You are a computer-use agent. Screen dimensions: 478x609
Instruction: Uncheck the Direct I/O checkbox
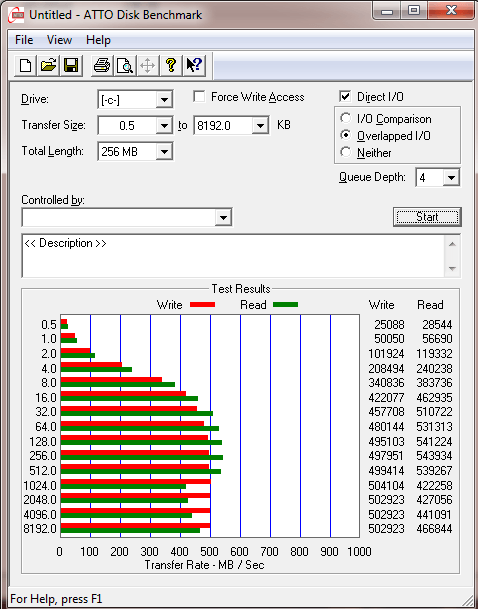[345, 96]
